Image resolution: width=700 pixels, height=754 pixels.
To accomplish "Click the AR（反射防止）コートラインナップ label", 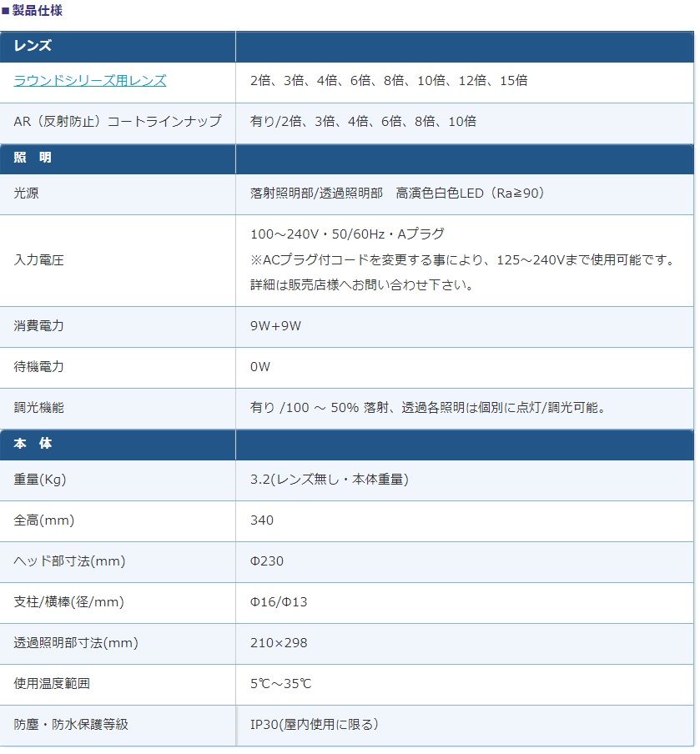I will (118, 121).
